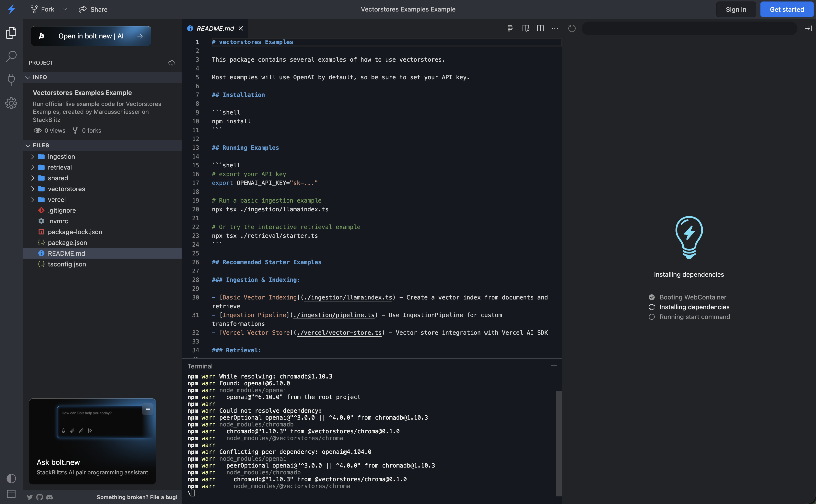
Task: Open the split editor view icon
Action: click(x=540, y=28)
